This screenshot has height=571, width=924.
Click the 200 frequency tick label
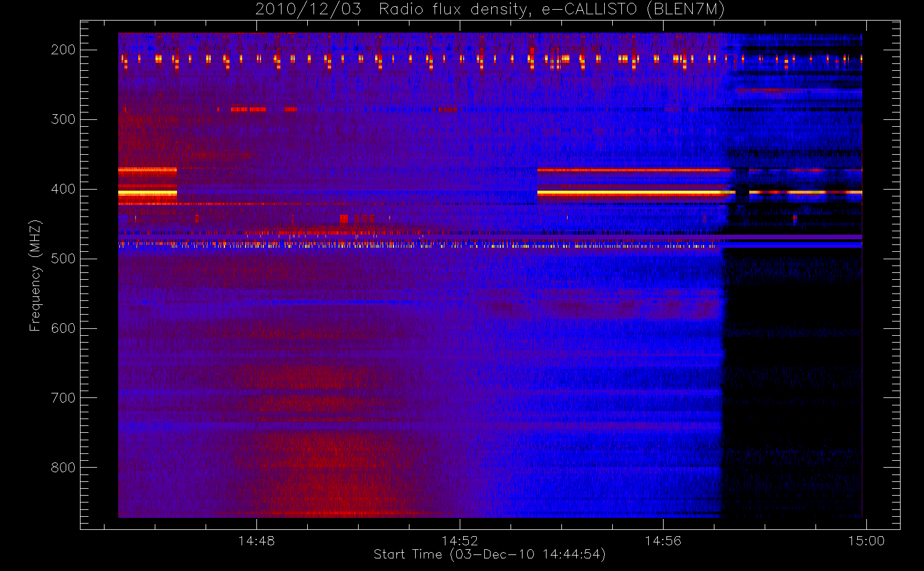coord(63,50)
